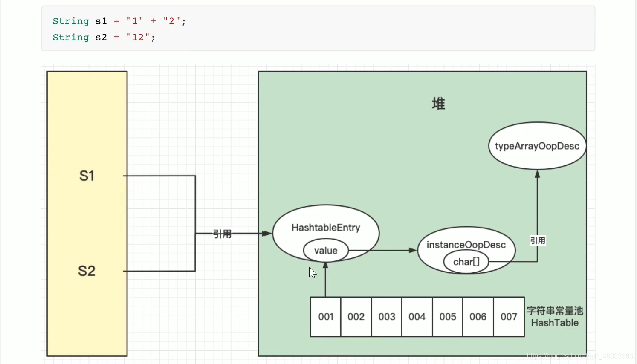Select the instanceOopDesc ellipse label
Viewport: 637px width, 364px height.
466,245
